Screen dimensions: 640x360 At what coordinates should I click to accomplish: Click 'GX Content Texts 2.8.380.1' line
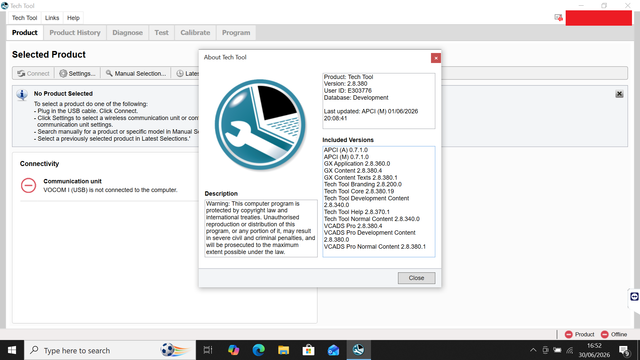click(x=360, y=178)
